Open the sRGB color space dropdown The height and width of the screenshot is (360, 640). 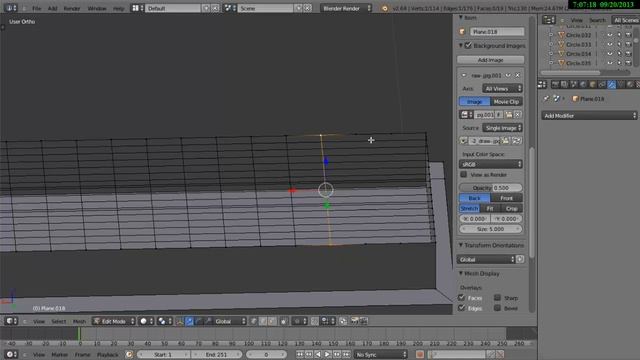point(491,164)
